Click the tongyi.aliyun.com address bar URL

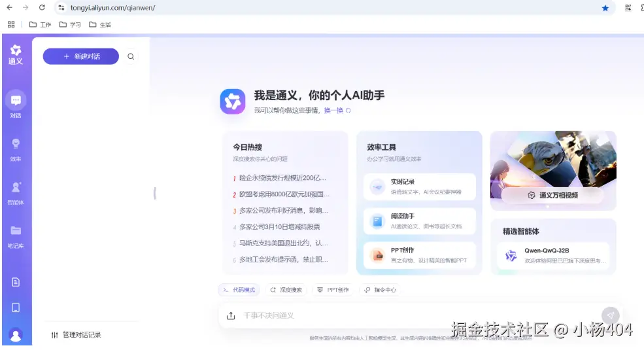[x=113, y=8]
